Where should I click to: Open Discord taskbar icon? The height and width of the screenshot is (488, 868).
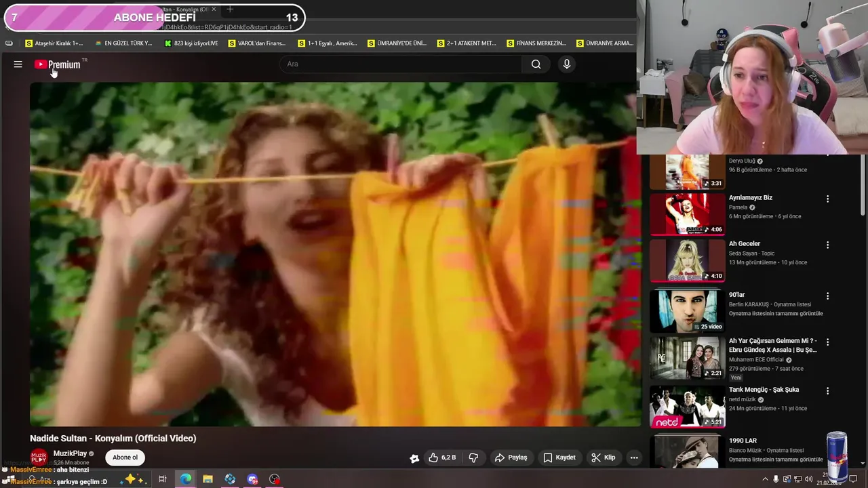pos(252,479)
